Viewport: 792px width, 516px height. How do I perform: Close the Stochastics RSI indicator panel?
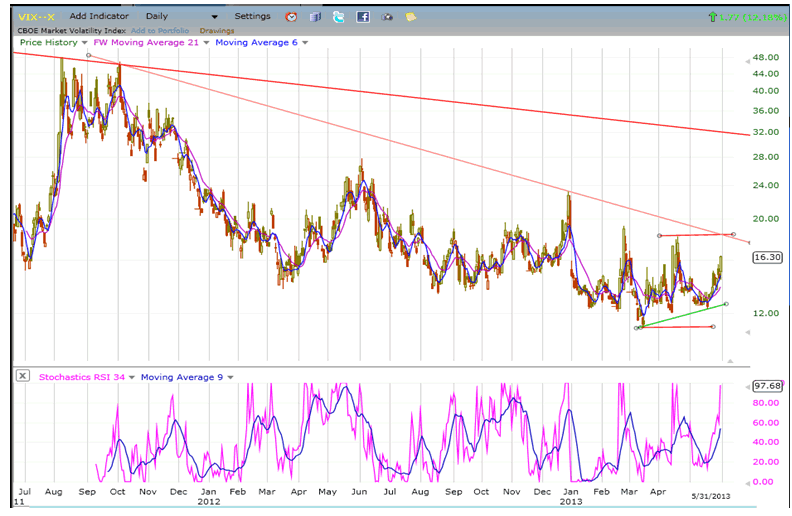click(x=22, y=377)
